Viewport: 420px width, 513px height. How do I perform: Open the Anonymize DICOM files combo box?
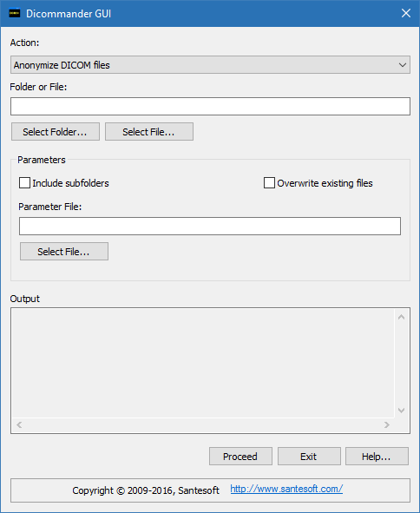210,65
